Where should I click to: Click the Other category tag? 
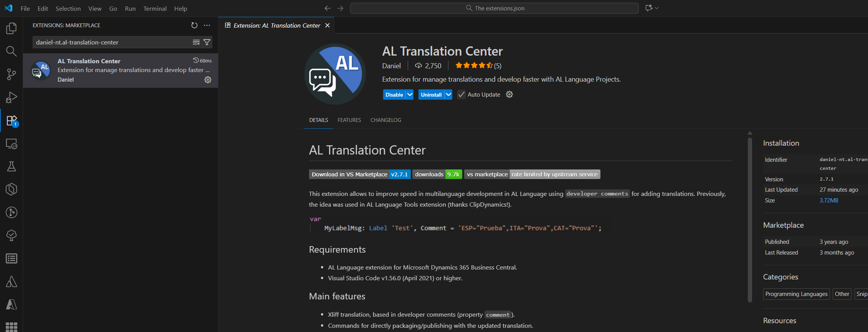[842, 294]
